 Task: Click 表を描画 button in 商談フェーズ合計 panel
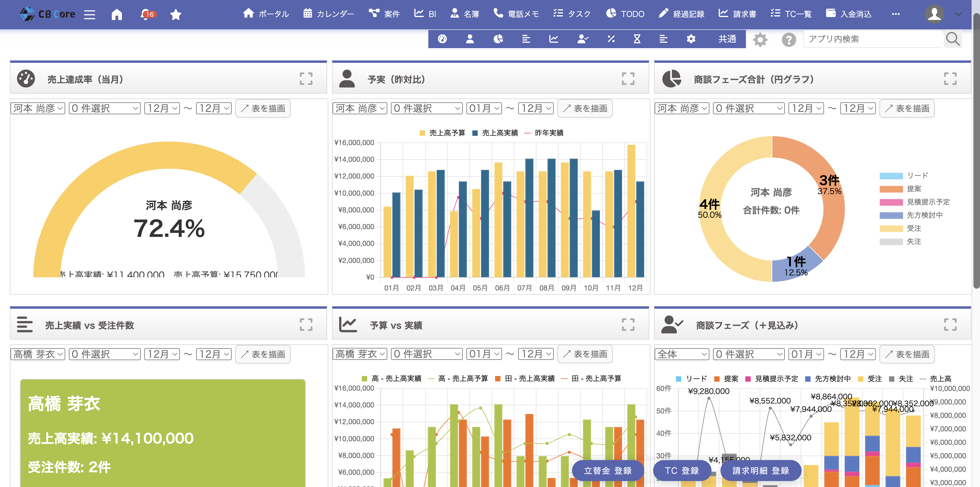click(x=907, y=108)
